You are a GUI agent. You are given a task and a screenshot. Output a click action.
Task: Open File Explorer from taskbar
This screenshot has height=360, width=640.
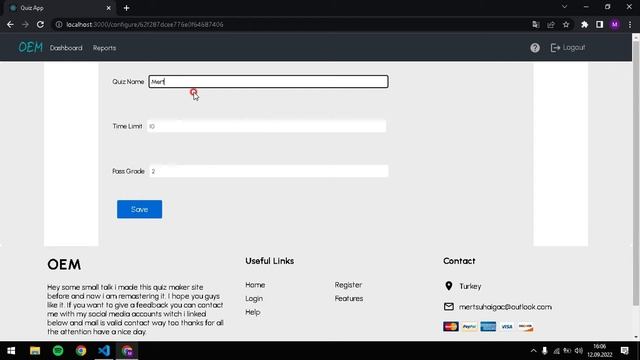(35, 351)
